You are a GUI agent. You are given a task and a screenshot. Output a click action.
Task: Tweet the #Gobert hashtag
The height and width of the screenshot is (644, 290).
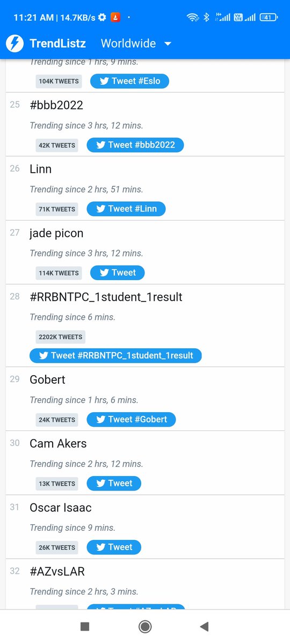(x=131, y=420)
